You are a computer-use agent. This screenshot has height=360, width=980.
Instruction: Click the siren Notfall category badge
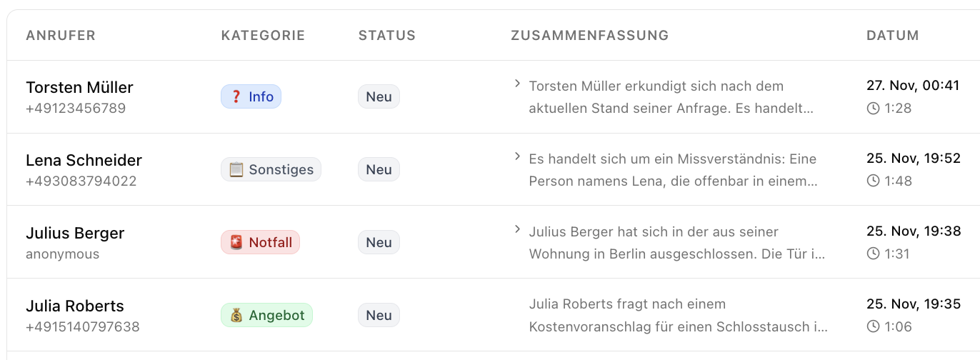tap(260, 242)
